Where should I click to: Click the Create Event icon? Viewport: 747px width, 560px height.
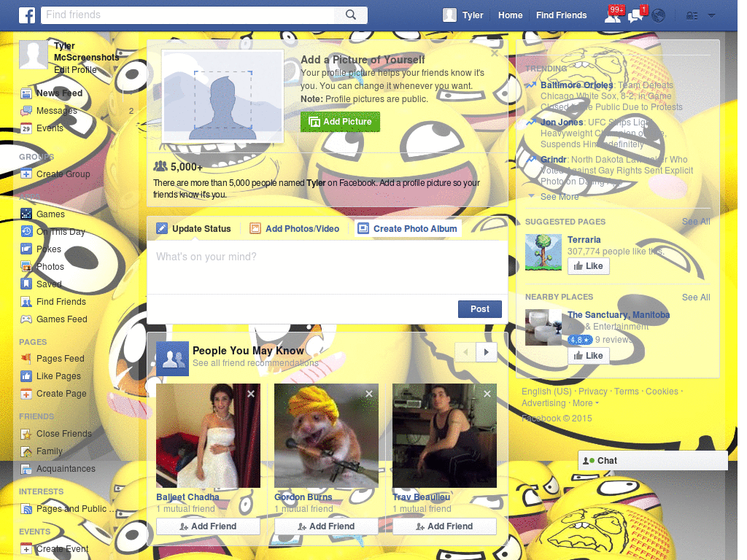click(x=26, y=549)
